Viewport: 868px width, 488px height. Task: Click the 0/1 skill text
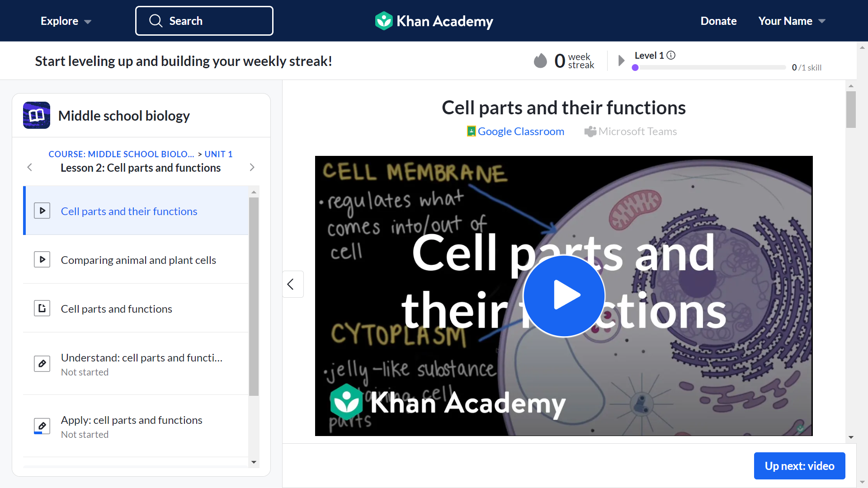807,67
